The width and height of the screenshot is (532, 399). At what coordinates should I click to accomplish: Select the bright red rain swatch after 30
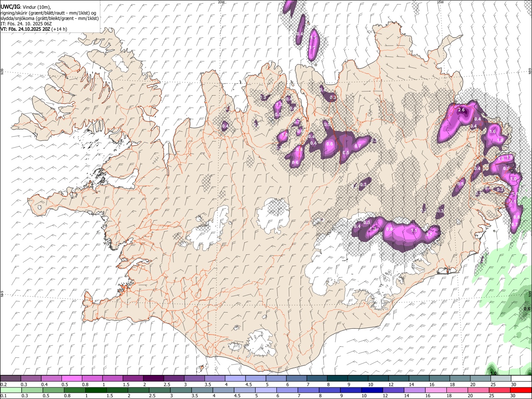pyautogui.click(x=521, y=390)
